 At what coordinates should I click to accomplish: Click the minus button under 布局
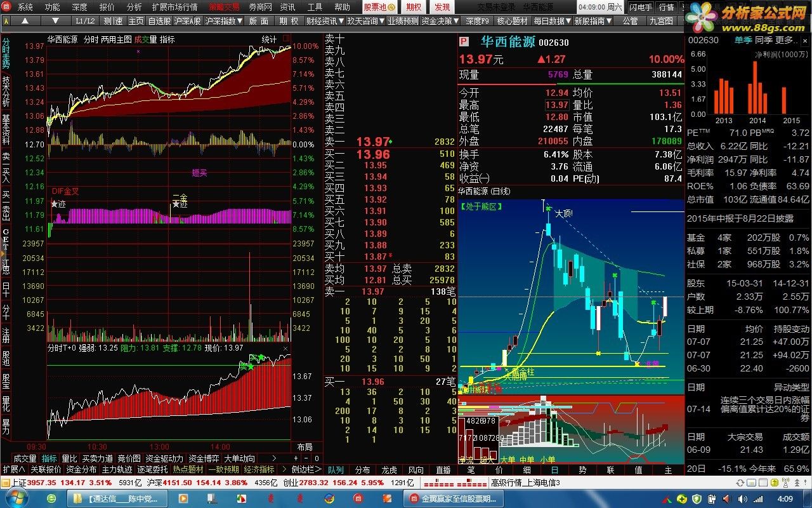pos(307,458)
